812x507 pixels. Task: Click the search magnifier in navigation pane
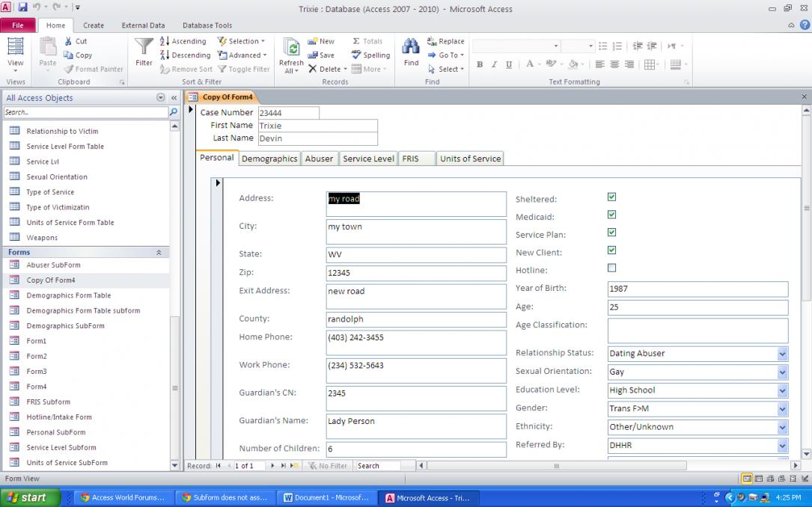(x=174, y=112)
